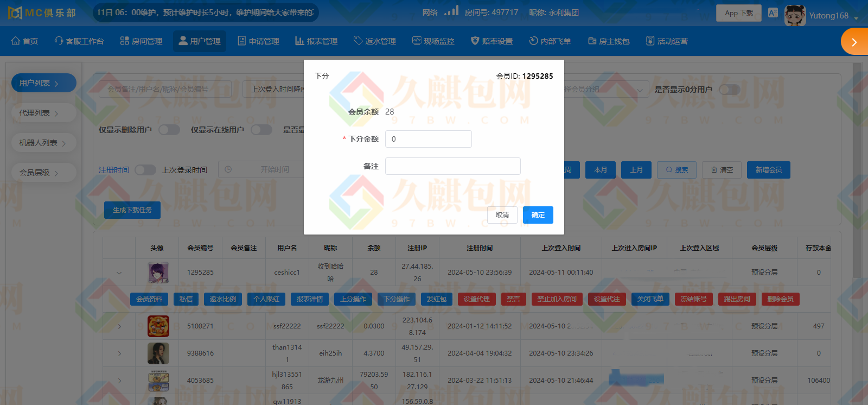
Task: Select 用户管理 menu item
Action: (200, 41)
